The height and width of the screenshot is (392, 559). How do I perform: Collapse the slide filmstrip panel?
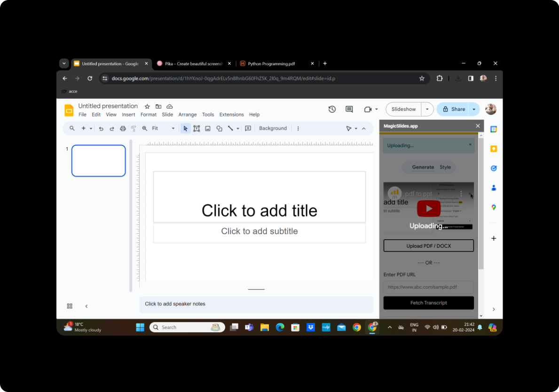87,306
